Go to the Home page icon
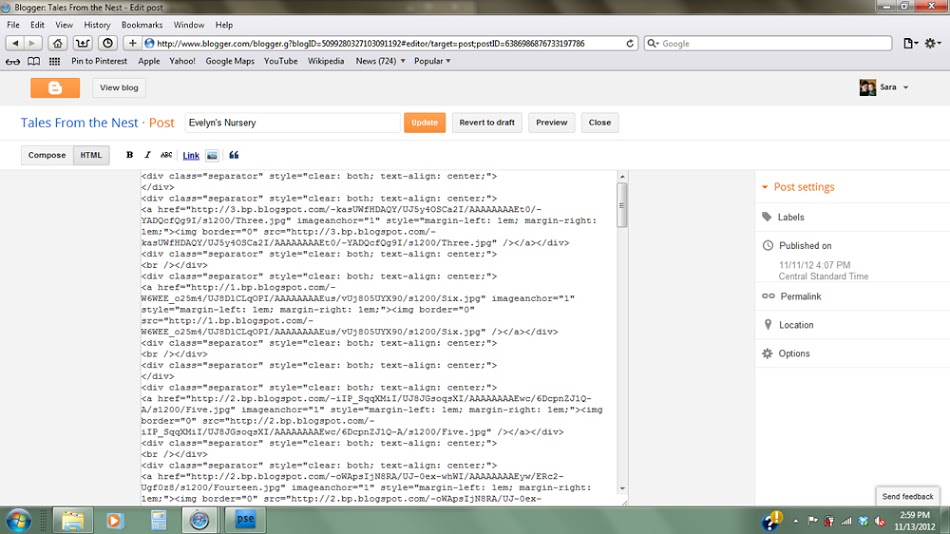950x534 pixels. pyautogui.click(x=58, y=44)
